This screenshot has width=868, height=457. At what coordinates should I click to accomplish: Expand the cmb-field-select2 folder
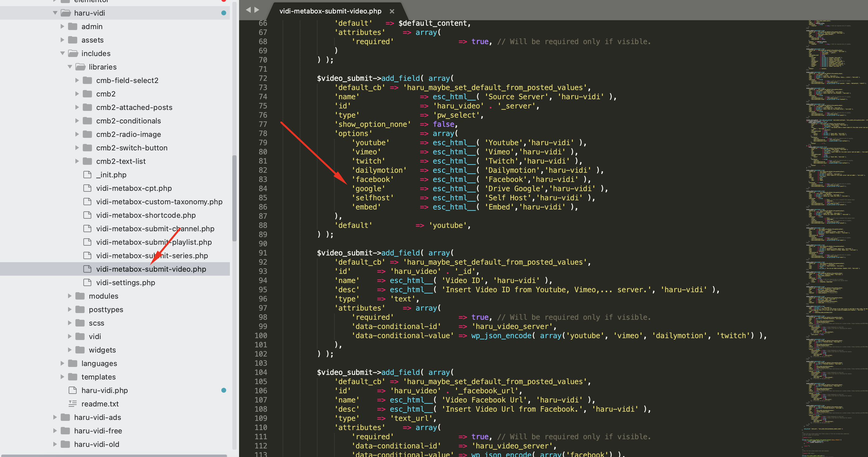coord(77,80)
